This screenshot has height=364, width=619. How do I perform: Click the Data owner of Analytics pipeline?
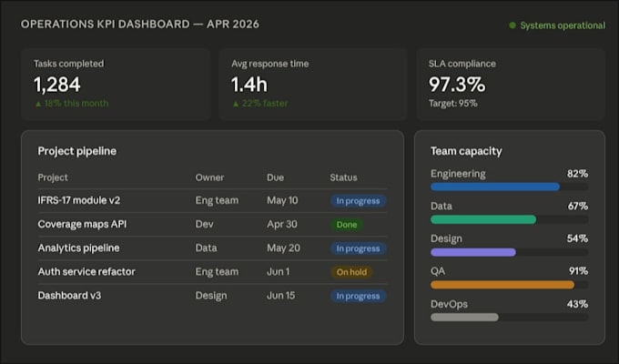[206, 248]
